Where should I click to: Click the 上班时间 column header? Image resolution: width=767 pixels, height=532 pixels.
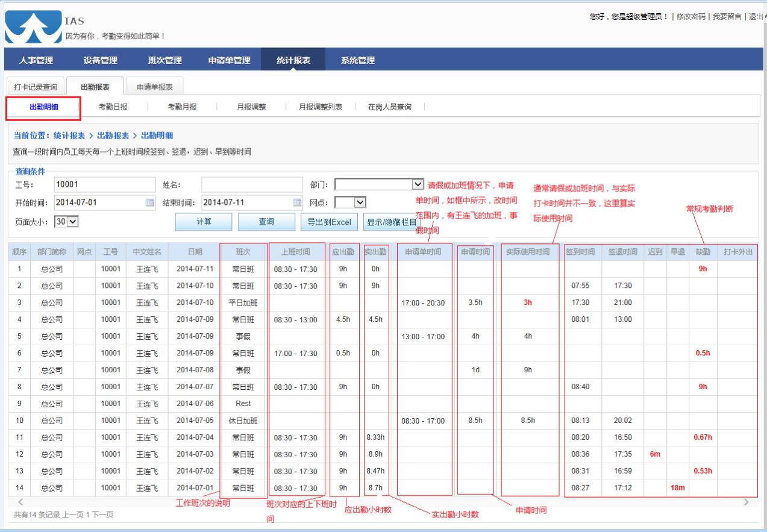295,252
